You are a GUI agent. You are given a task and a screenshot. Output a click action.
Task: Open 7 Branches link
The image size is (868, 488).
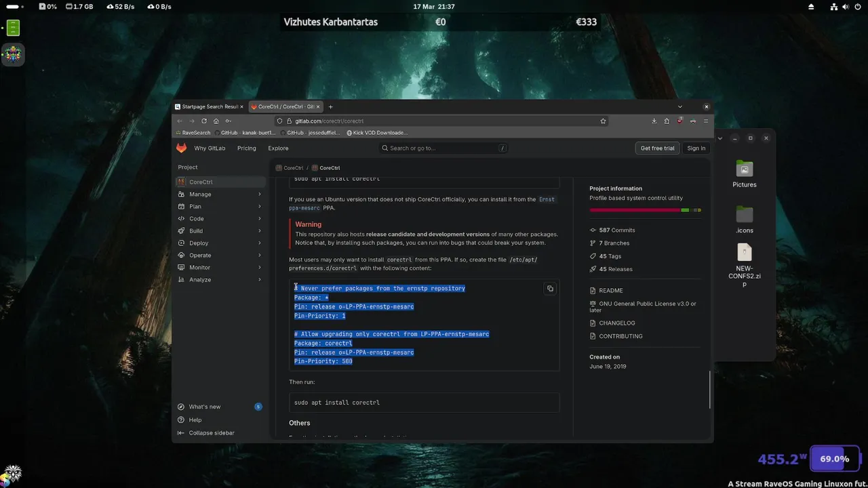click(x=610, y=243)
